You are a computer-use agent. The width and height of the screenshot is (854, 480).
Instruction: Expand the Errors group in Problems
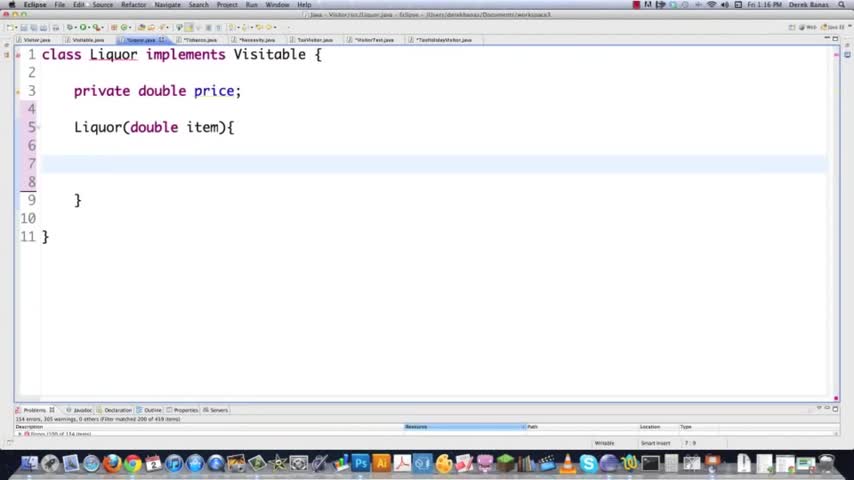(20, 434)
